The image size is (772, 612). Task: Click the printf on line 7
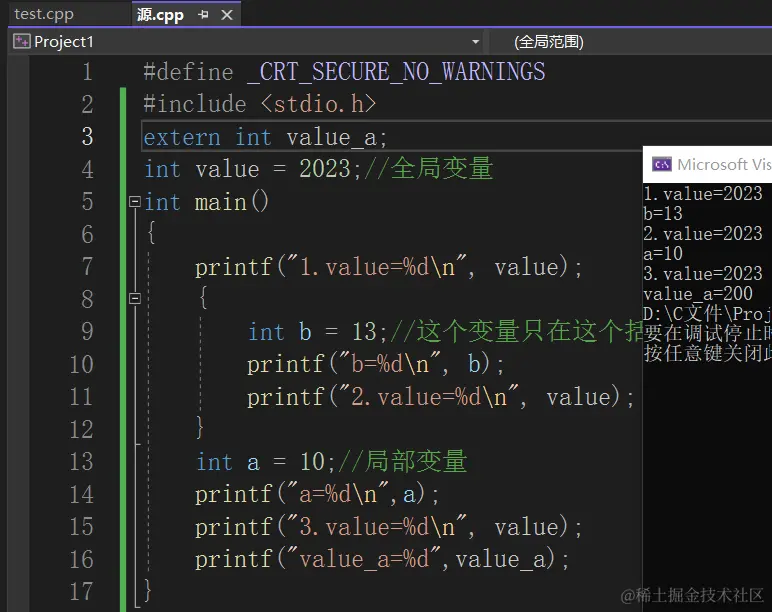[233, 268]
